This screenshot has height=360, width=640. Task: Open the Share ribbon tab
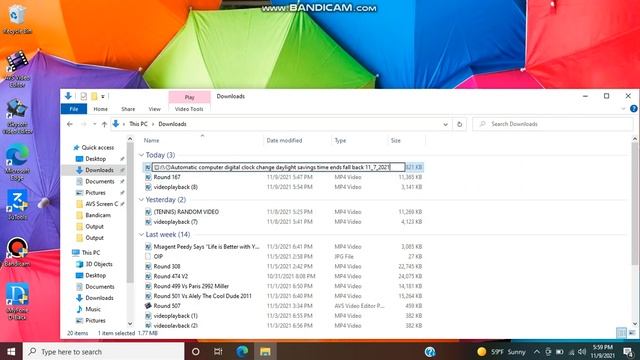click(x=128, y=109)
